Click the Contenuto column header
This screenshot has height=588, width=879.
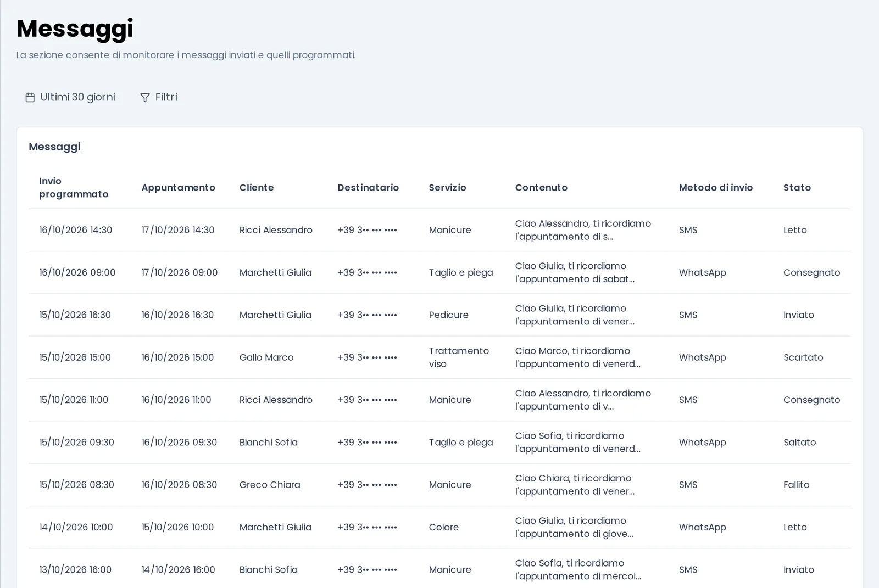[x=541, y=188]
